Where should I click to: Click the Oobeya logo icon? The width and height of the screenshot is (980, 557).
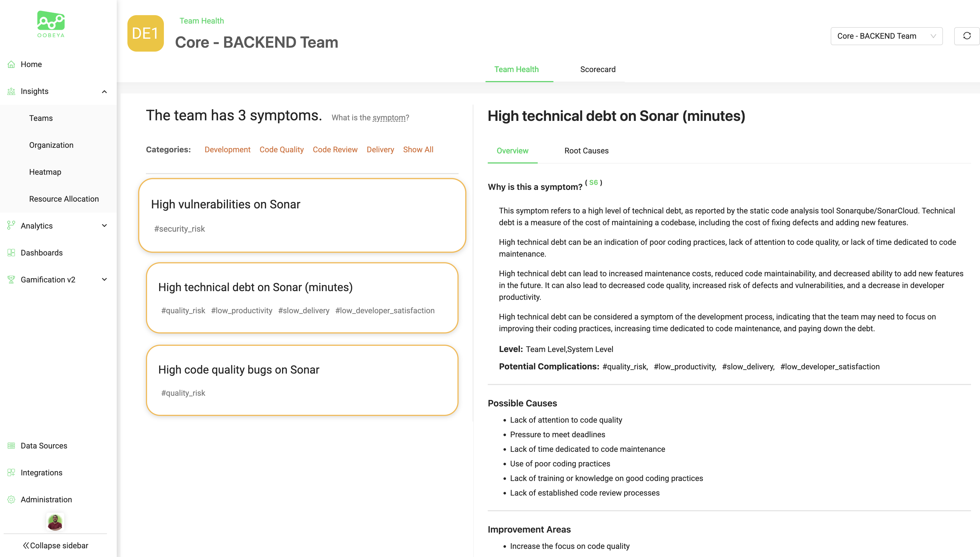point(51,21)
